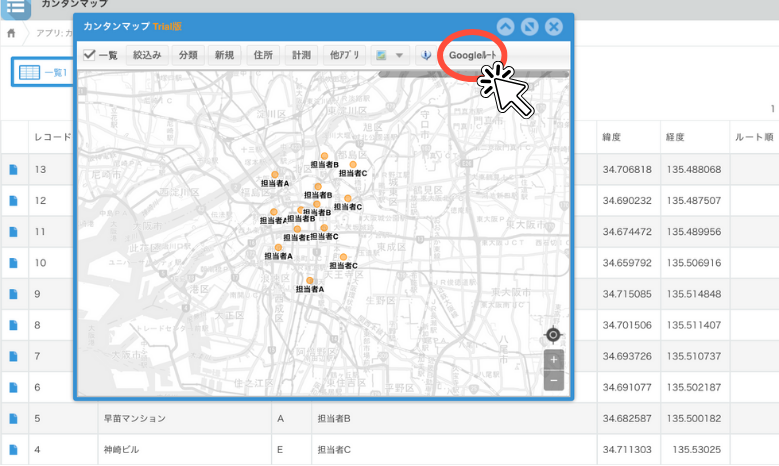Open the record 13 detail icon
779x466 pixels.
click(14, 170)
